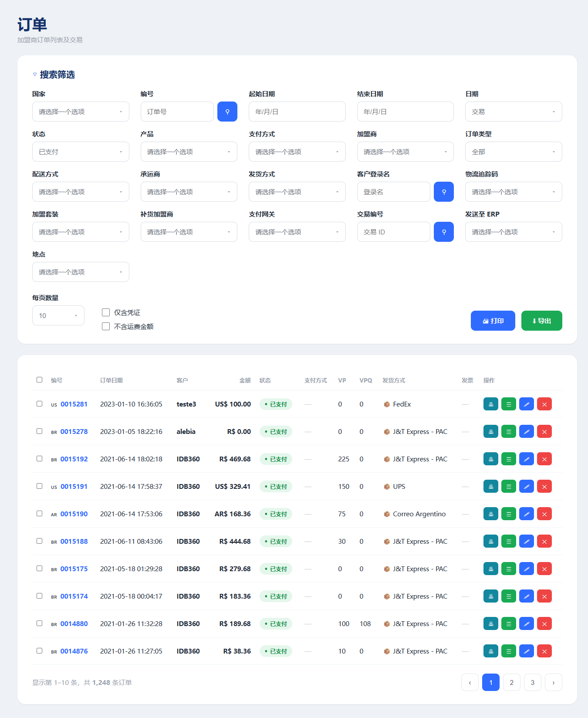Screen dimensions: 588x718
Task: Check the box for order 0015278
Action: (x=40, y=431)
